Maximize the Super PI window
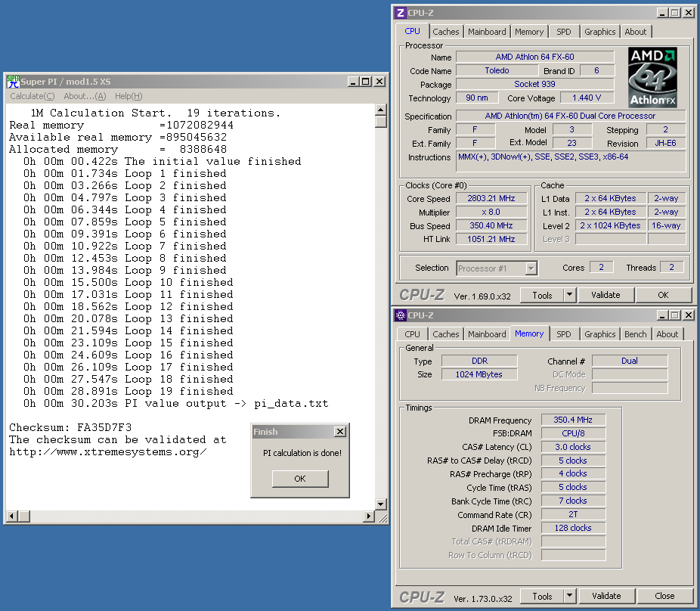The width and height of the screenshot is (700, 611). tap(366, 82)
